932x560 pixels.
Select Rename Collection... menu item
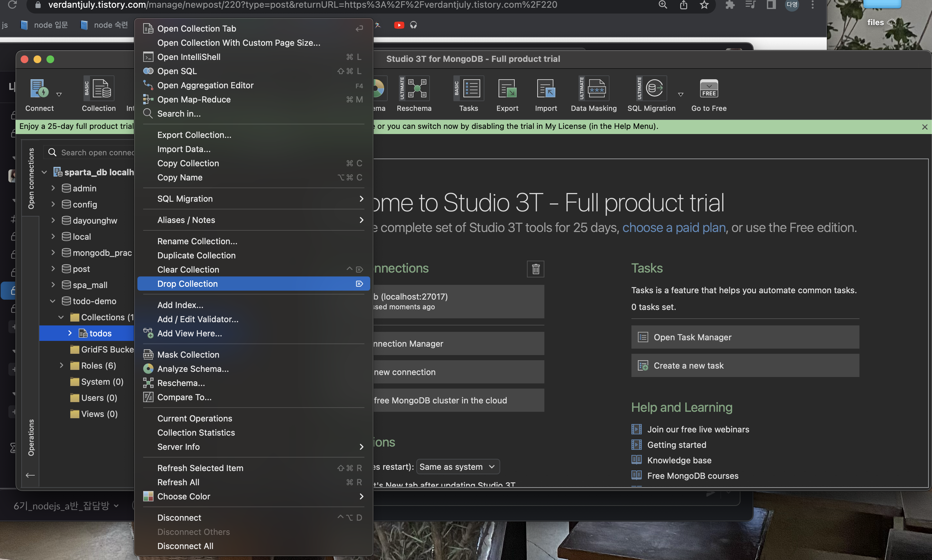pos(253,241)
